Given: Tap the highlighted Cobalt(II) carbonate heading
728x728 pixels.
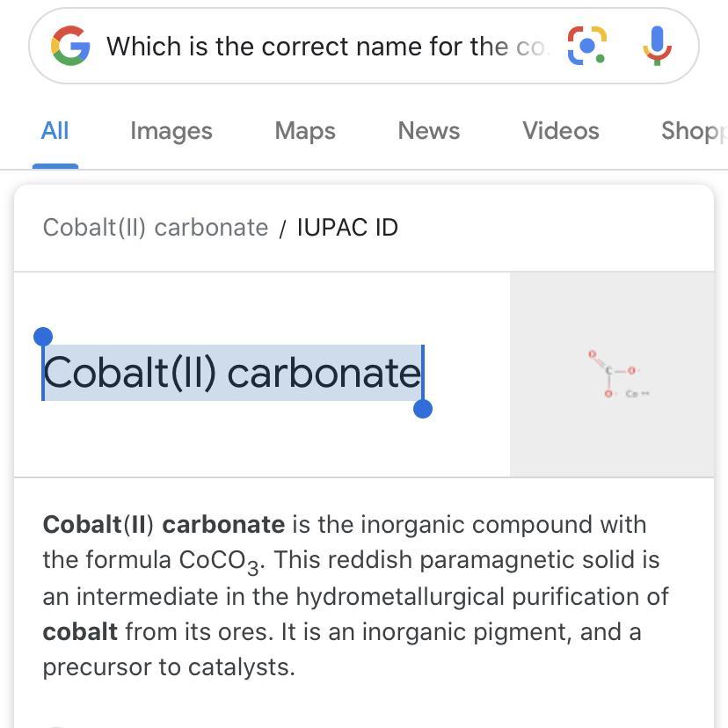Looking at the screenshot, I should pos(232,373).
